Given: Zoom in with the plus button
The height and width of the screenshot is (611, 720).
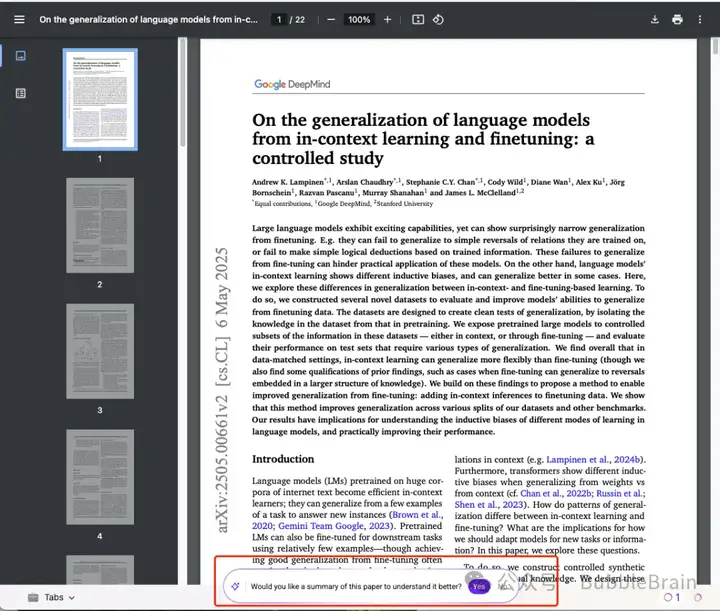Looking at the screenshot, I should 387,19.
